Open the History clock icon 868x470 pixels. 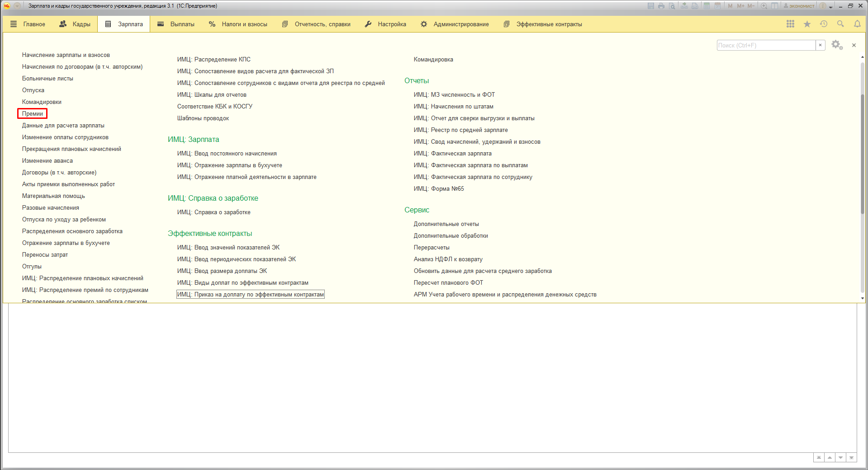point(824,24)
